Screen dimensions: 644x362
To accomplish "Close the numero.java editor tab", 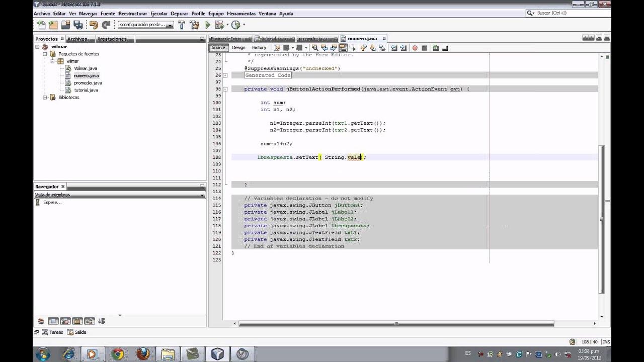I will point(383,39).
